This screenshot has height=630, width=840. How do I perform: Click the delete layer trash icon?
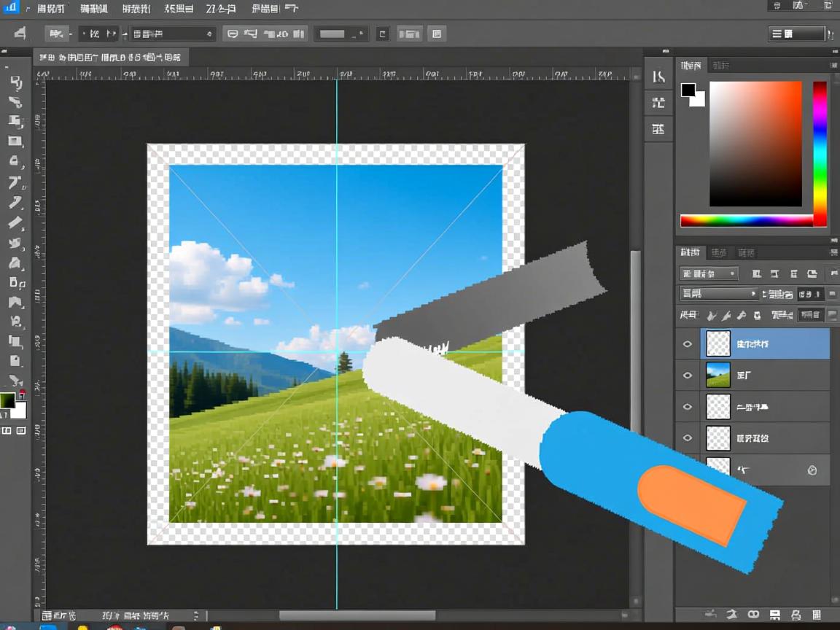tap(817, 615)
